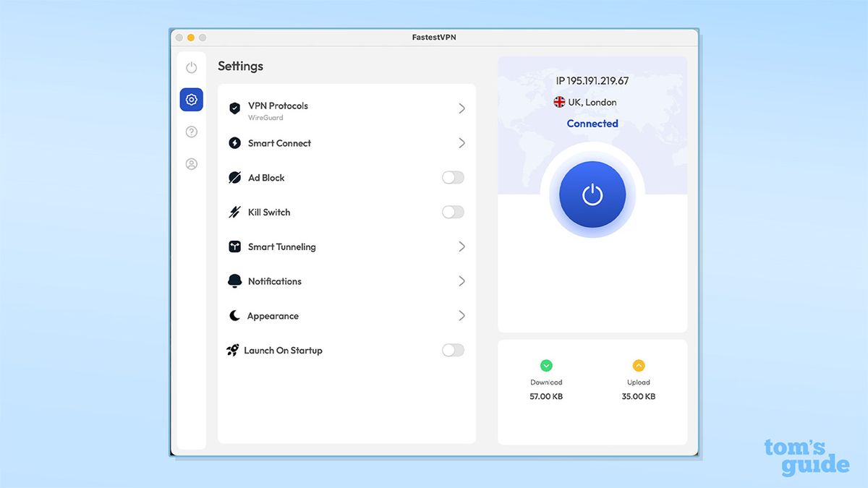Open the help section from the sidebar
This screenshot has height=488, width=868.
(191, 132)
